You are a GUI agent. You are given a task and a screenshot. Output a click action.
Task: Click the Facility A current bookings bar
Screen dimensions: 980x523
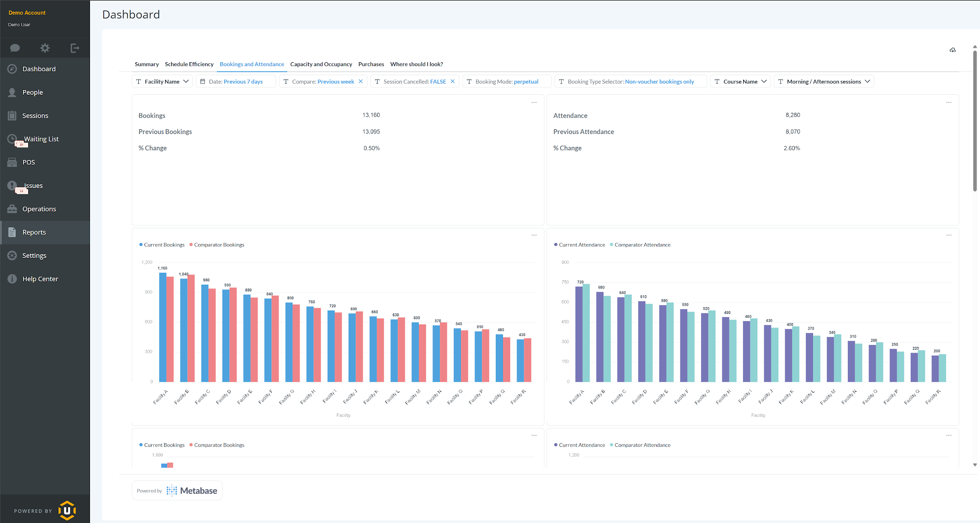(x=163, y=327)
